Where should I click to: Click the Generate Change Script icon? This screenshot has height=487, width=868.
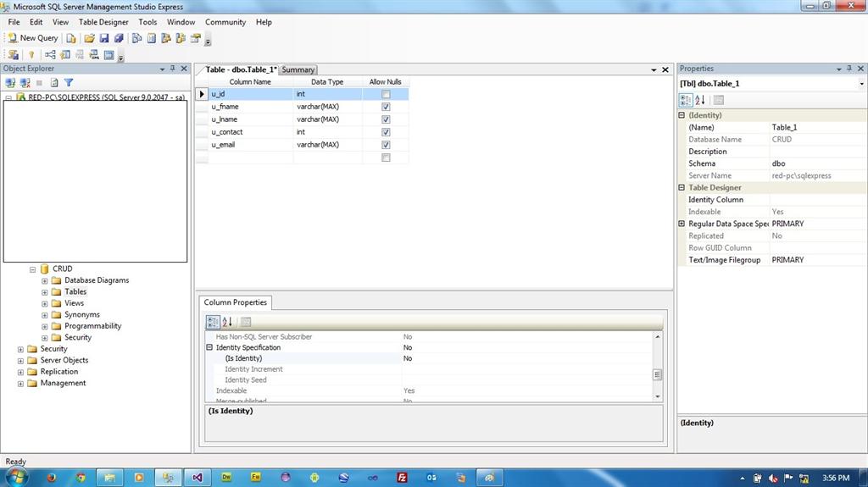click(14, 55)
